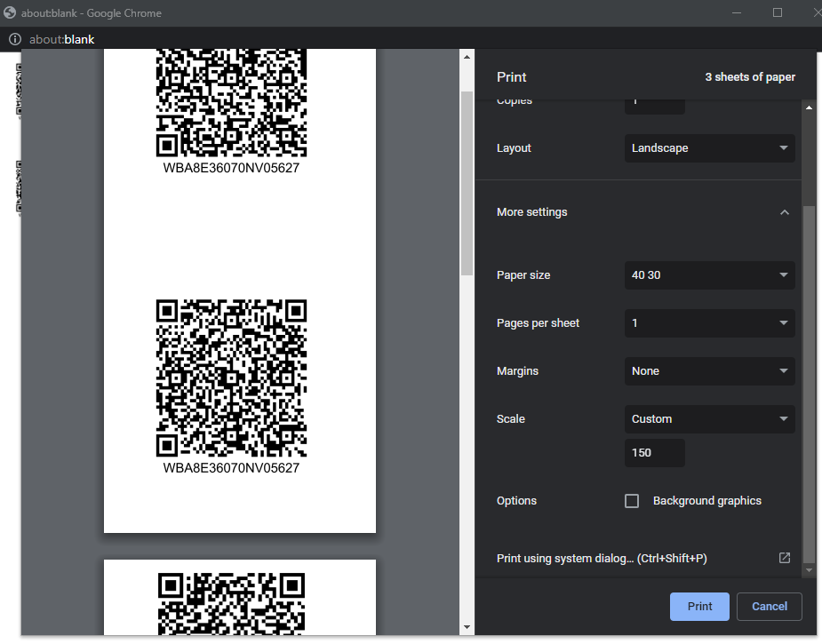Click the about:blank address bar text
Image resolution: width=822 pixels, height=644 pixels.
(x=62, y=40)
